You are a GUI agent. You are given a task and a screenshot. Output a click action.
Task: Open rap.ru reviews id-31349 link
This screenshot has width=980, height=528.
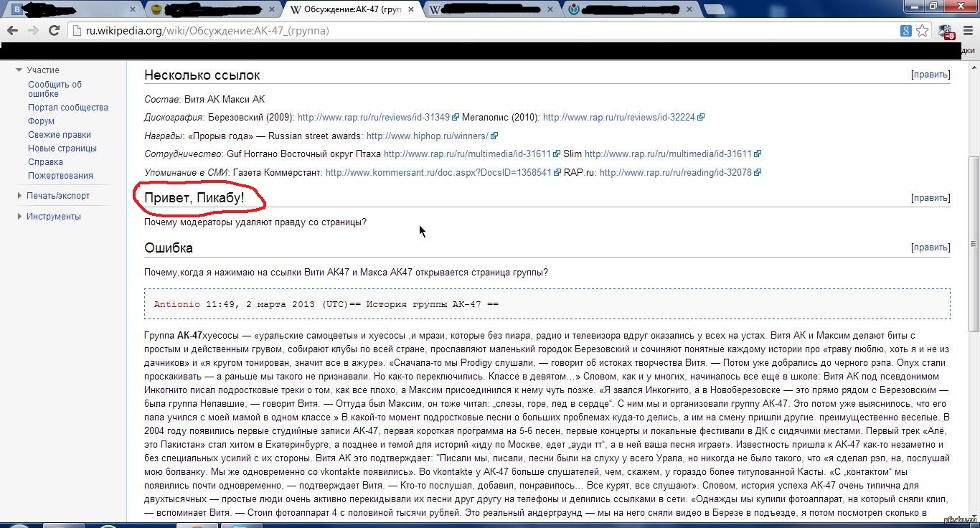(373, 117)
